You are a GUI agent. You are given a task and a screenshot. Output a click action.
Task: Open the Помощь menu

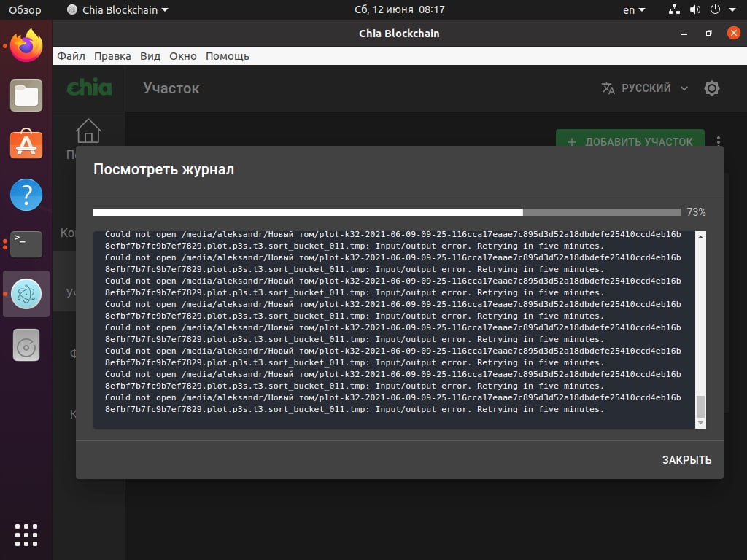tap(228, 56)
